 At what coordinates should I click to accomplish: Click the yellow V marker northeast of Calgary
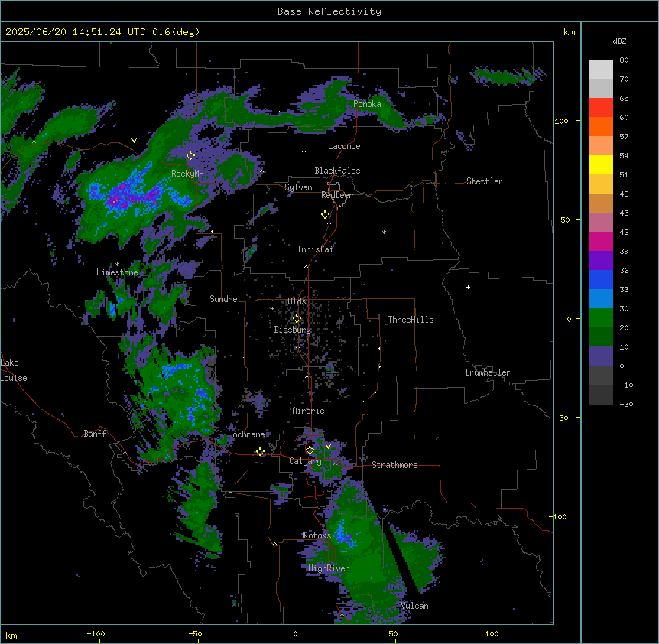328,447
